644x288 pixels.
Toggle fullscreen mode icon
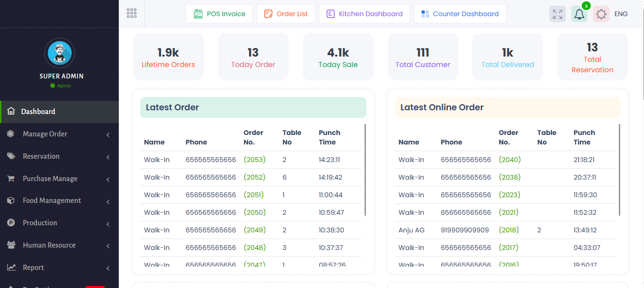click(x=557, y=14)
